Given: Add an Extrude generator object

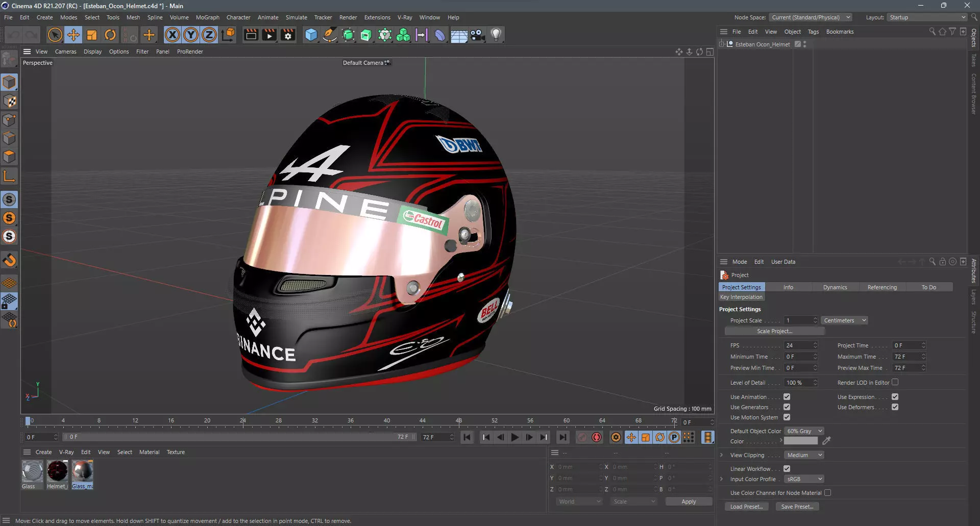Looking at the screenshot, I should tap(366, 35).
